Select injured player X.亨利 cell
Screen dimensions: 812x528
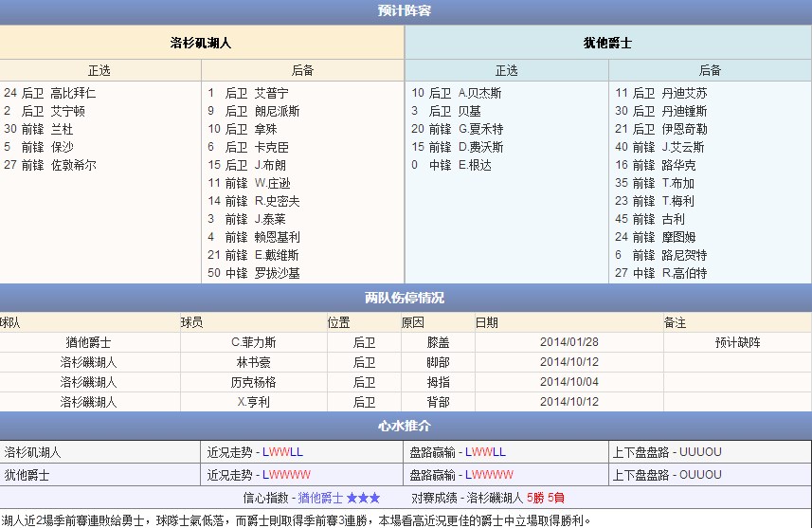254,402
